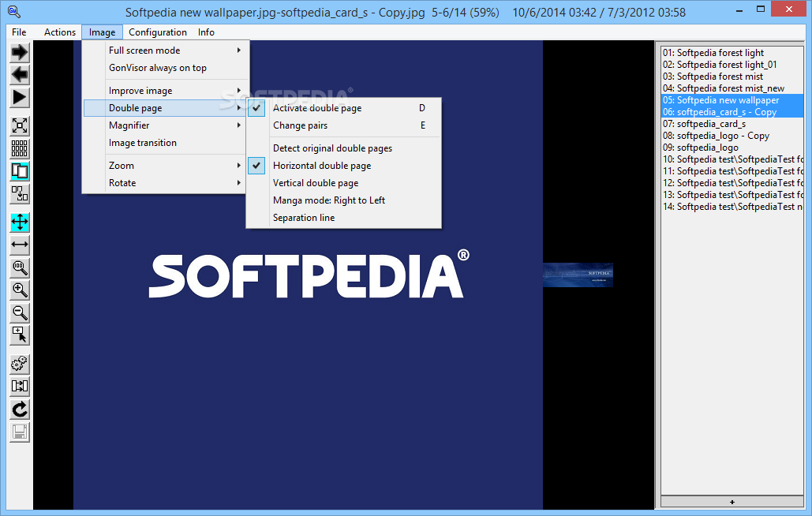Open the File menu
812x516 pixels.
click(19, 32)
